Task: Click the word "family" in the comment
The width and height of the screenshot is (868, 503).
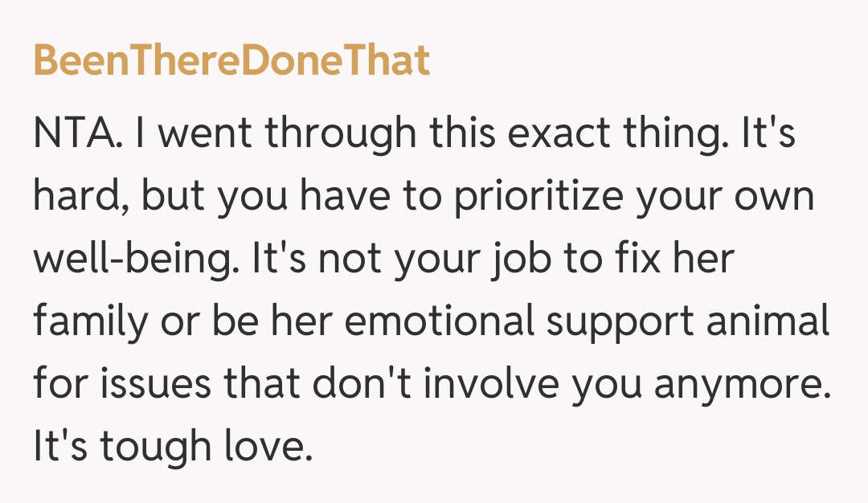Action: 90,323
